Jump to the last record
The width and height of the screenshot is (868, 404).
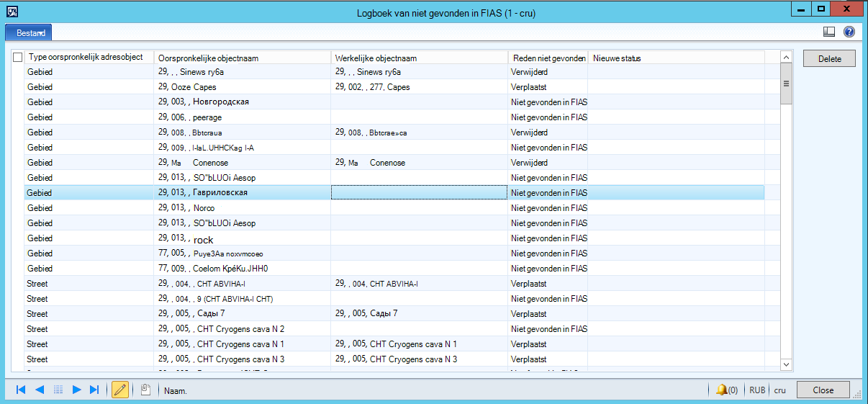point(94,390)
